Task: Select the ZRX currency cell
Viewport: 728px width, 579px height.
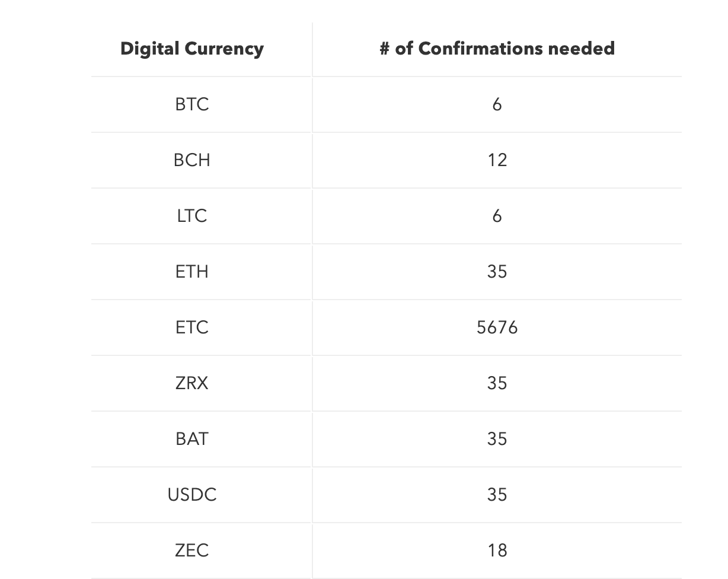Action: point(192,383)
